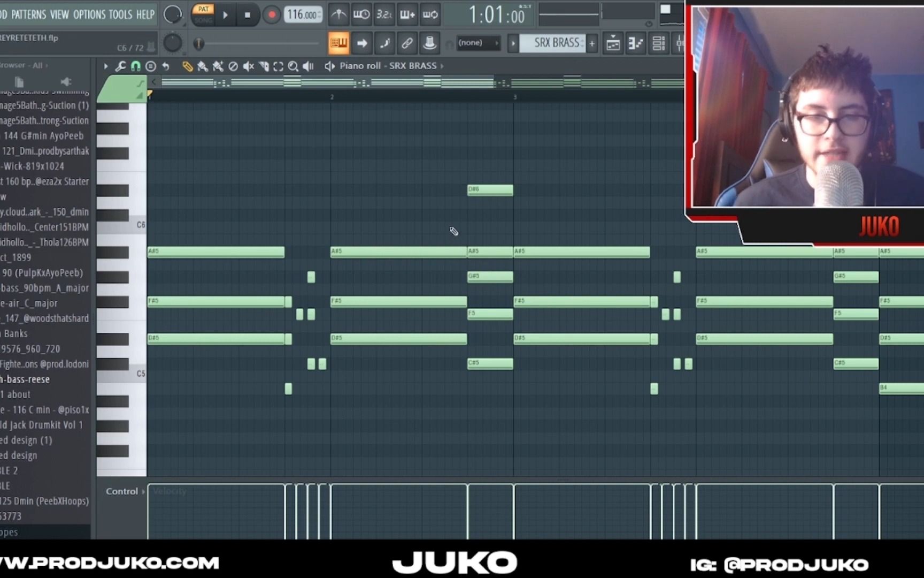
Task: Click the B4 note in piano roll
Action: (902, 389)
